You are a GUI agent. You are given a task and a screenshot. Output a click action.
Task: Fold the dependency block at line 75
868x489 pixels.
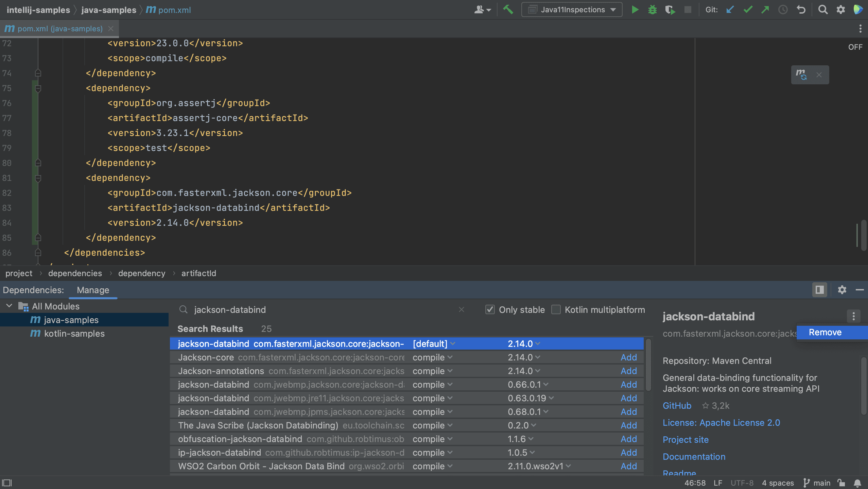(38, 88)
